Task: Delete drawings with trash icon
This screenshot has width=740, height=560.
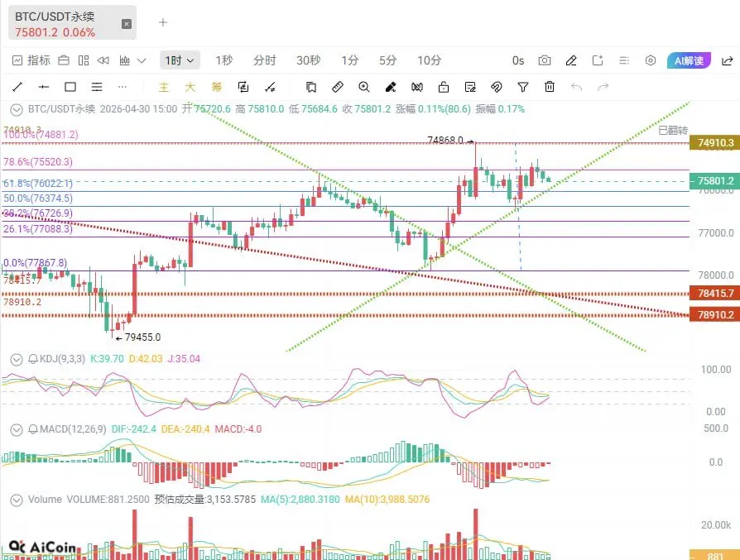Action: [x=550, y=87]
